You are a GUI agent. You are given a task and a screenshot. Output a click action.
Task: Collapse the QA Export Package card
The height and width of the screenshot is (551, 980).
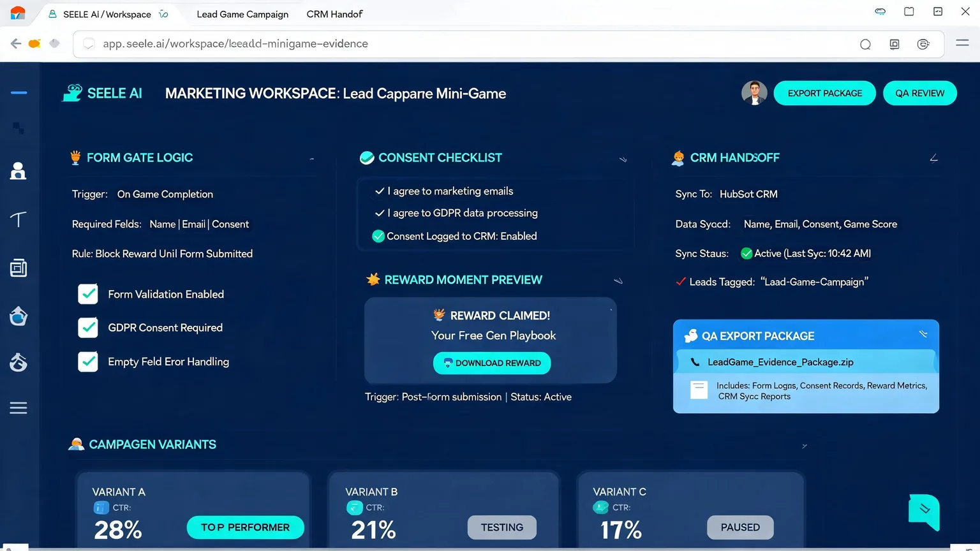pos(923,334)
